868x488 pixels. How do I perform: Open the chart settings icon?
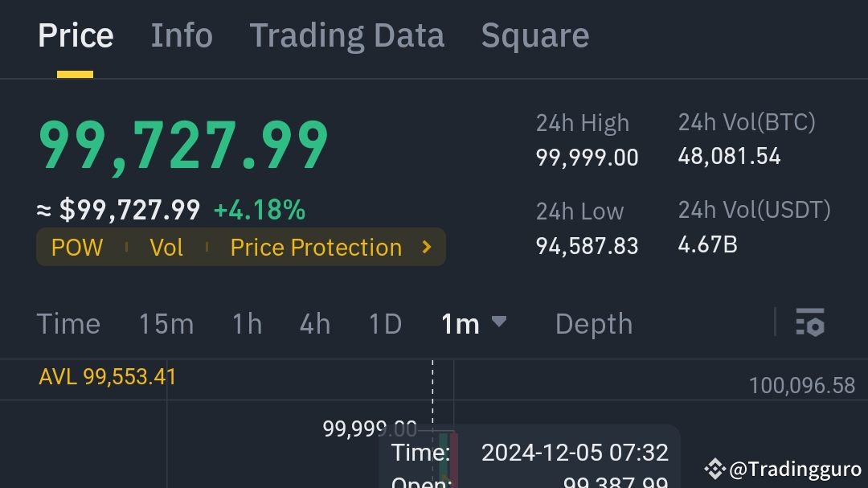tap(810, 322)
